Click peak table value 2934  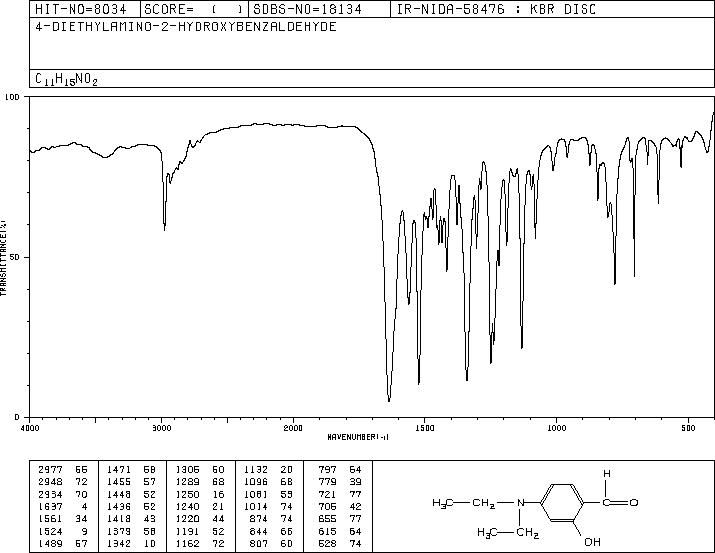pos(51,494)
